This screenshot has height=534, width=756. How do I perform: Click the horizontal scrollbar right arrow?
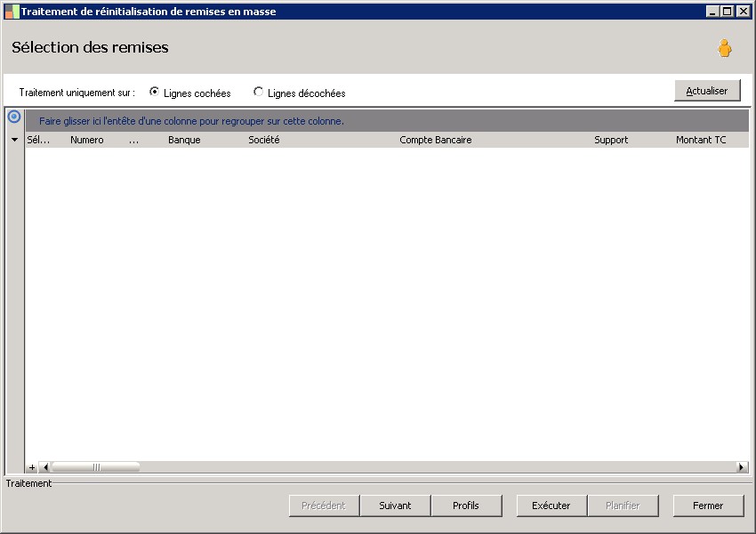pyautogui.click(x=742, y=467)
